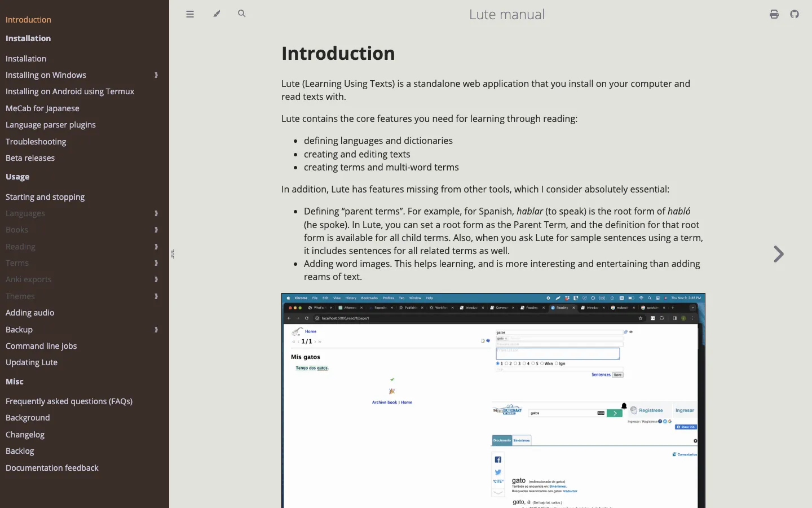Screen dimensions: 812x508
Task: Open the Backup sidebar entry
Action: point(19,330)
